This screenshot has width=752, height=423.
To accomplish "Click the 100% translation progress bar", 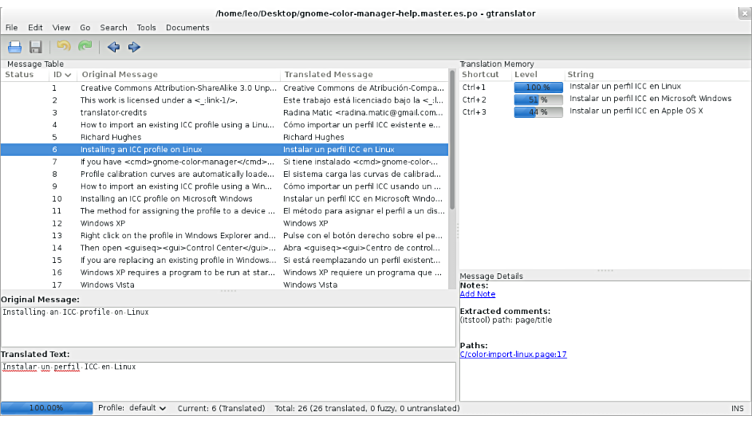I will tap(46, 408).
